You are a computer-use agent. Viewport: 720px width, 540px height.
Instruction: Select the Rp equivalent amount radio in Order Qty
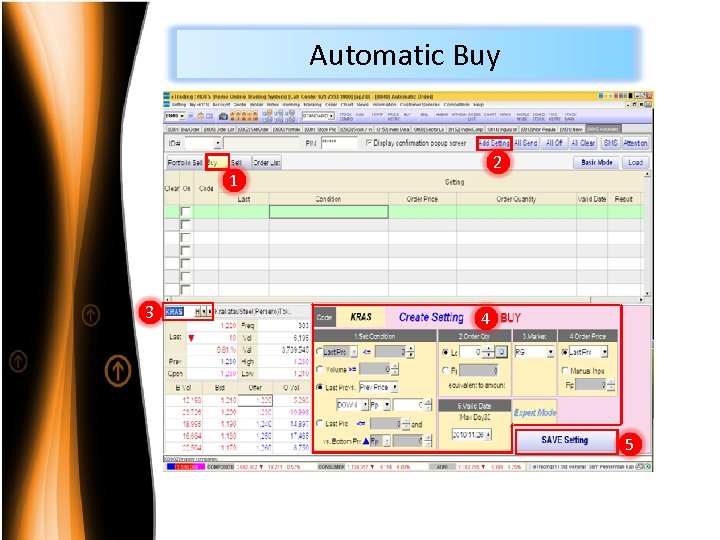tap(445, 370)
